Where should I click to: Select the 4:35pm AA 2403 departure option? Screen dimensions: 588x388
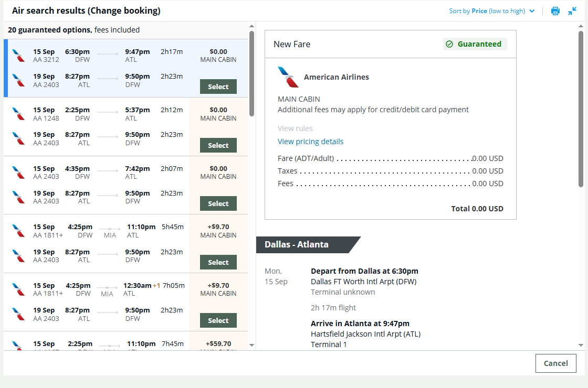[x=218, y=203]
